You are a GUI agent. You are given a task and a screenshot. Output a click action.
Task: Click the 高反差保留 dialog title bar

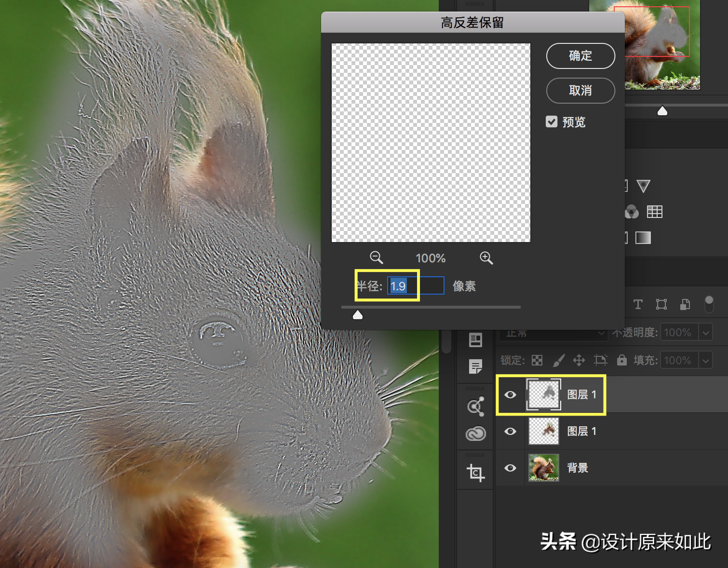[473, 23]
